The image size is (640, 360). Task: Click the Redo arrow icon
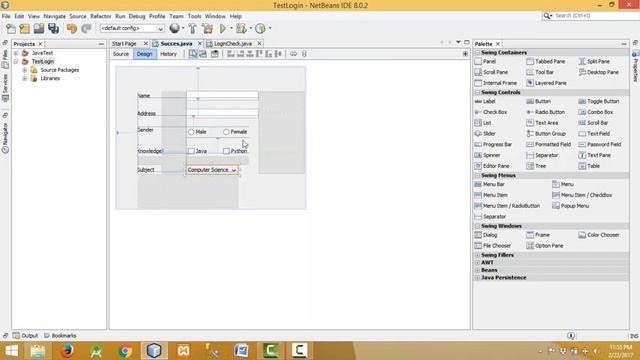[86, 29]
